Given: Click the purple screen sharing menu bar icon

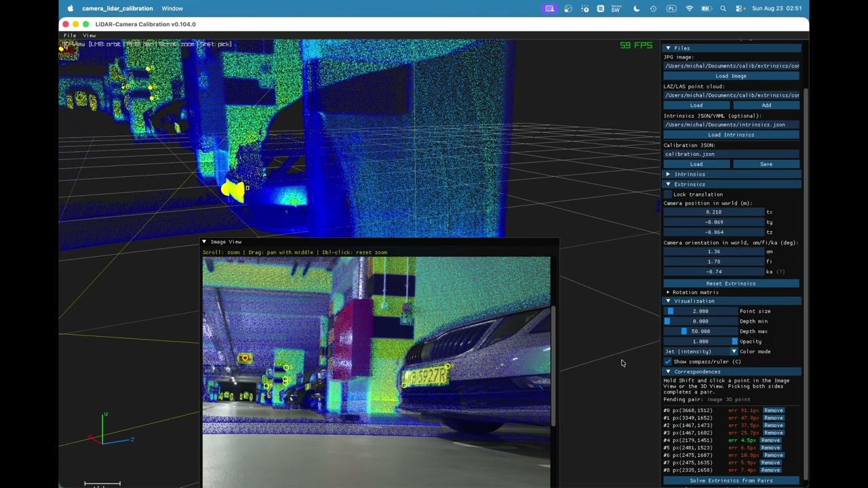Looking at the screenshot, I should (550, 8).
